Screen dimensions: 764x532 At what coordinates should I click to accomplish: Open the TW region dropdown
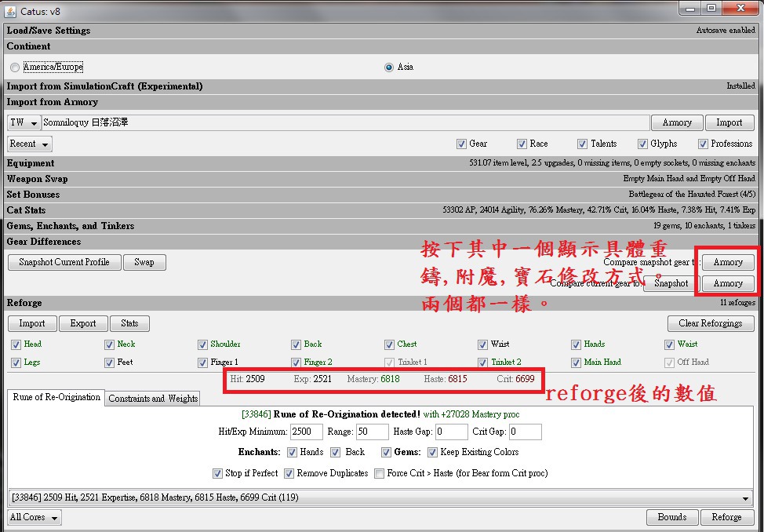[24, 122]
